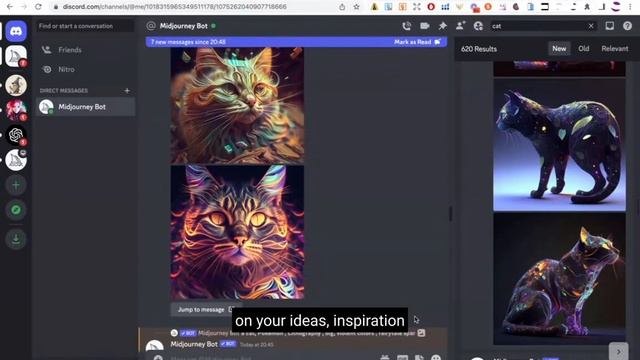
Task: Start a voice call with Midjourney Bot
Action: 407,26
